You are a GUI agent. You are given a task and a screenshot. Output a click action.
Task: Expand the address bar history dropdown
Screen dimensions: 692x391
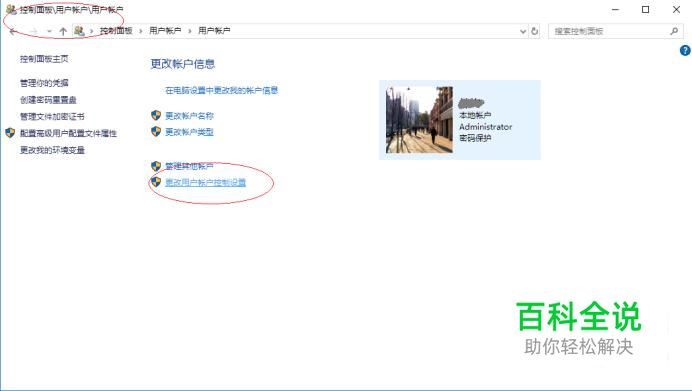(523, 31)
